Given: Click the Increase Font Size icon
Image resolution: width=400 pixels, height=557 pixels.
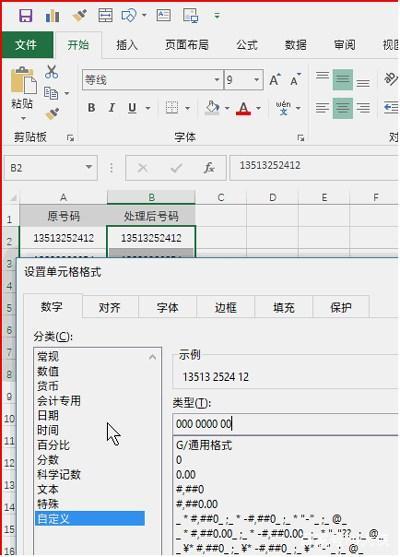Looking at the screenshot, I should (x=275, y=80).
